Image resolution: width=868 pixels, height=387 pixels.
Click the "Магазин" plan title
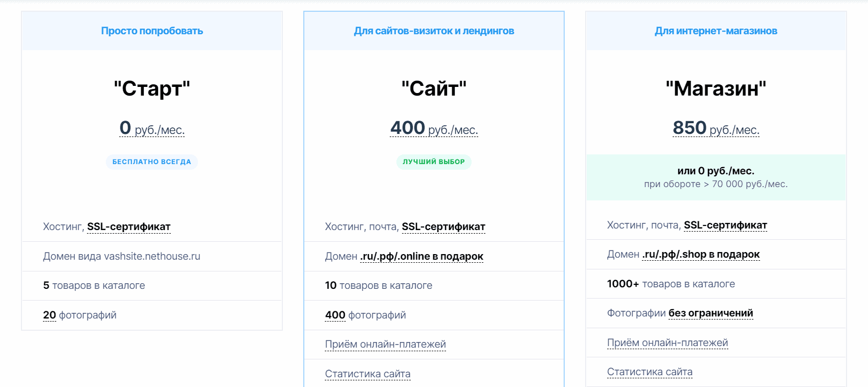click(716, 88)
